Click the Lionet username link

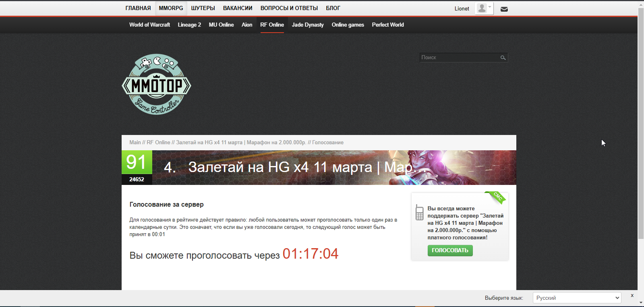point(462,8)
